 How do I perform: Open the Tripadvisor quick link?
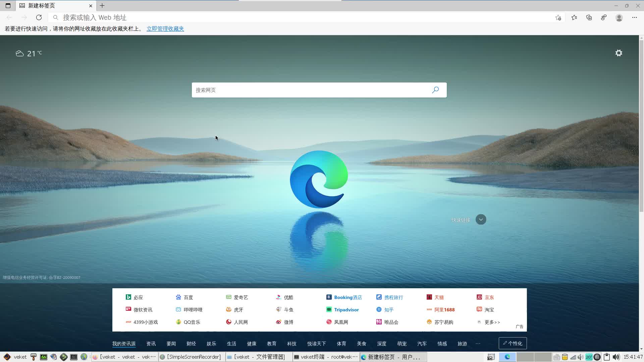click(x=342, y=310)
